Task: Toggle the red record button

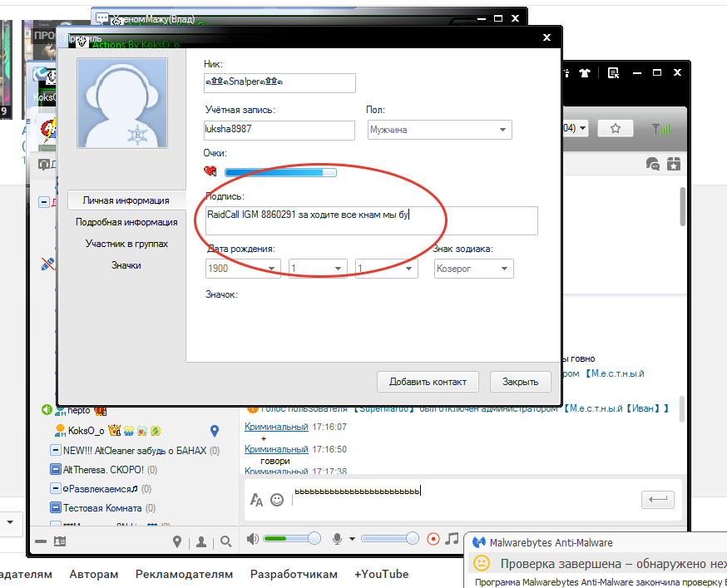Action: (433, 539)
